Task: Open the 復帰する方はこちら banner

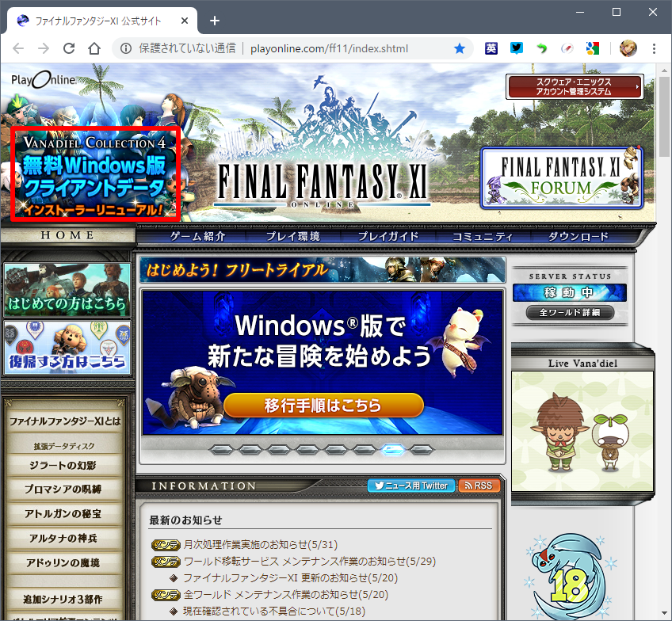Action: coord(67,348)
